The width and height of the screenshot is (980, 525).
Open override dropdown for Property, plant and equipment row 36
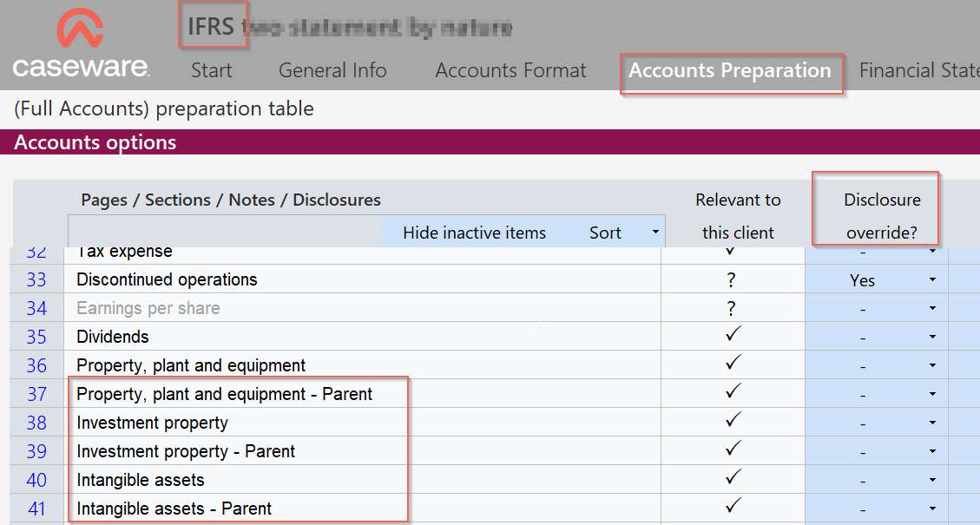click(932, 365)
